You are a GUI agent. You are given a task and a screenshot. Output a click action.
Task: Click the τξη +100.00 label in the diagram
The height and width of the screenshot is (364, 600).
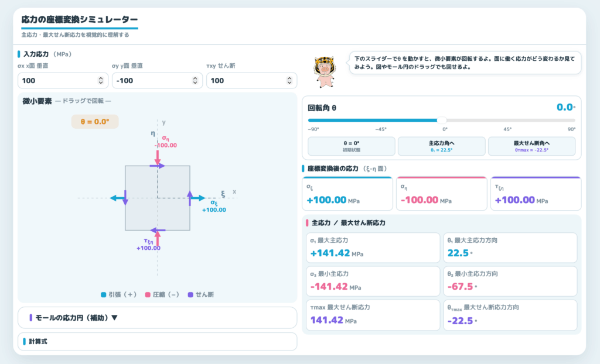pyautogui.click(x=148, y=244)
